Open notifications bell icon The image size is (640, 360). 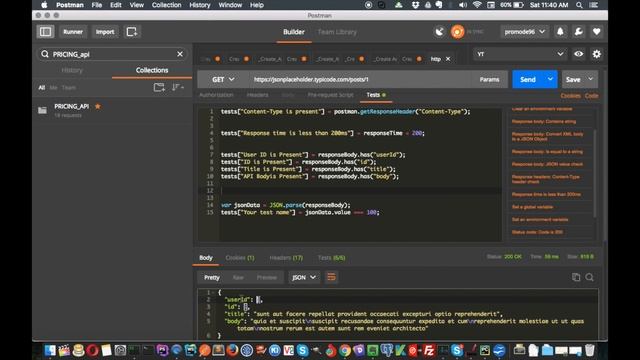pyautogui.click(x=560, y=31)
